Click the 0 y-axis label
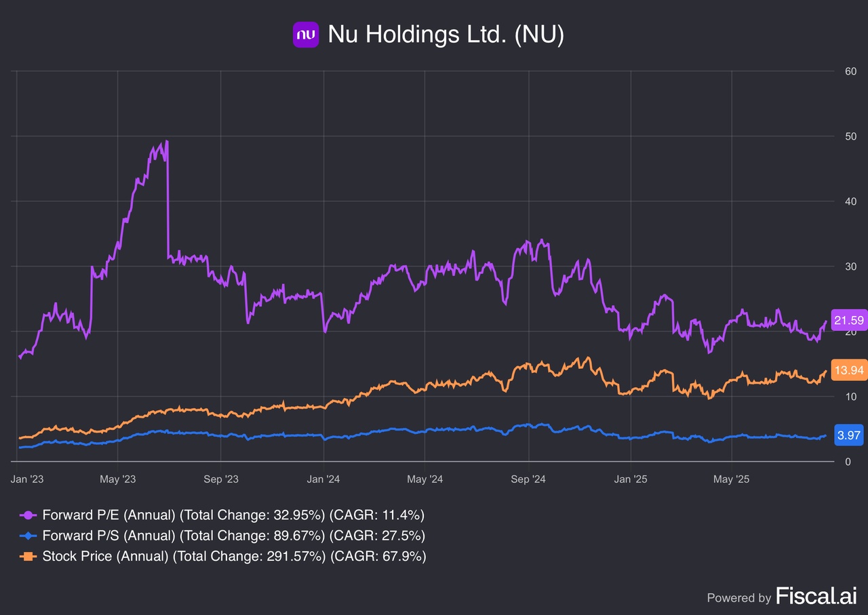The height and width of the screenshot is (615, 868). click(x=847, y=462)
